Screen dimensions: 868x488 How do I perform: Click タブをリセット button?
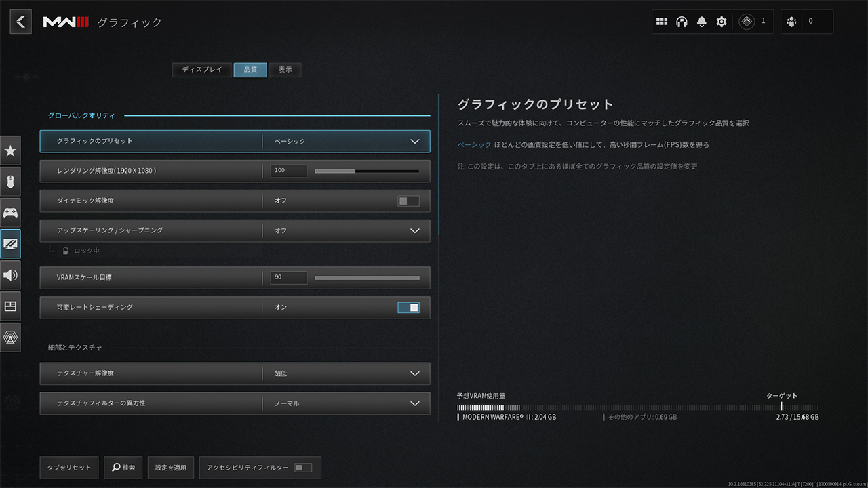pyautogui.click(x=69, y=468)
